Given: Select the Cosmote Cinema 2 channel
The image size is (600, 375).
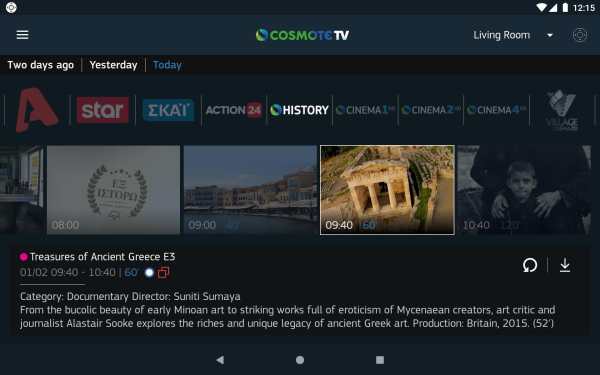Looking at the screenshot, I should 430,110.
